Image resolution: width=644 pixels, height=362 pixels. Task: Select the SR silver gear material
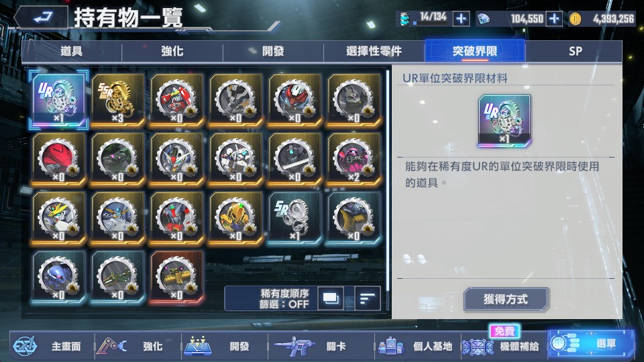pyautogui.click(x=295, y=218)
